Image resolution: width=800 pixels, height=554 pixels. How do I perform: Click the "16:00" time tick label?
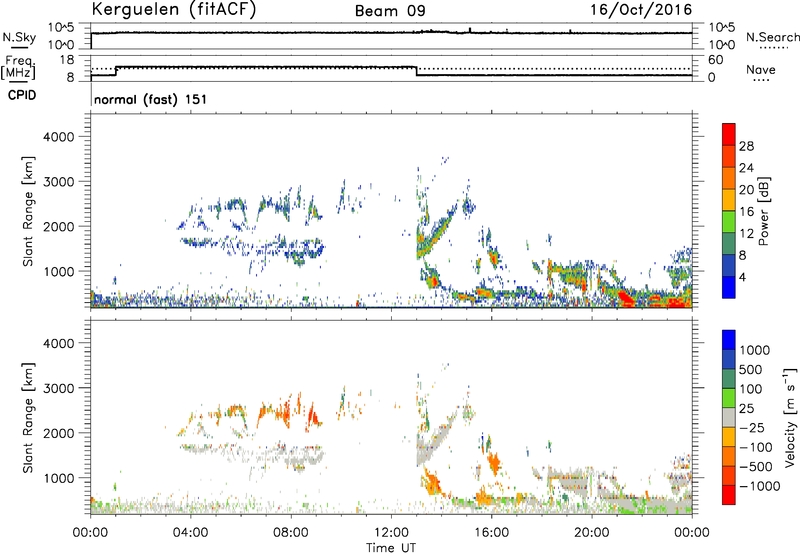[491, 533]
